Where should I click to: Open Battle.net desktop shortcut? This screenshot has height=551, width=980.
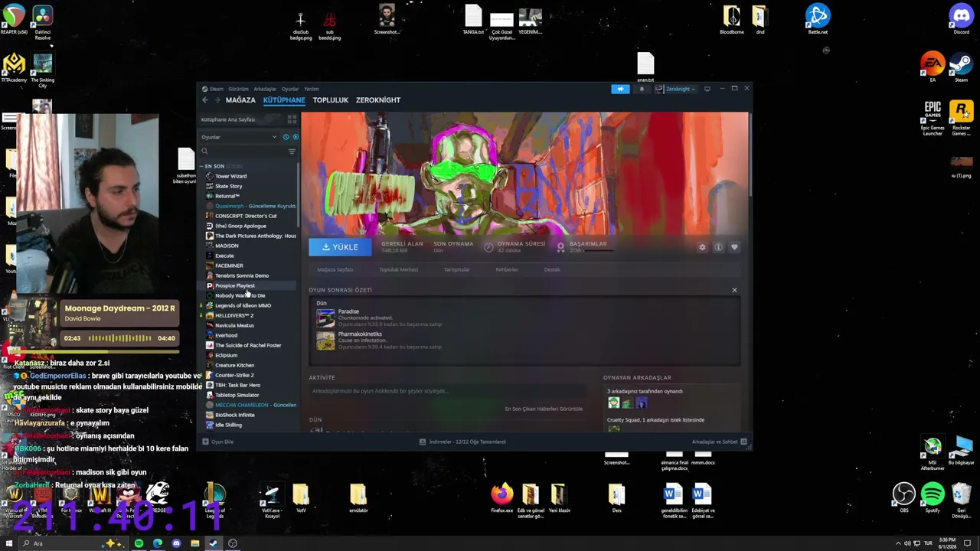coord(818,19)
